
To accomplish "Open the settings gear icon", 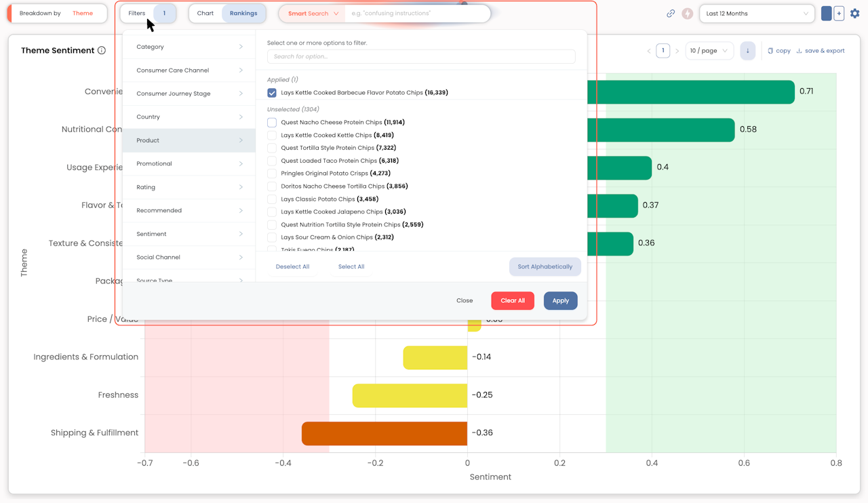I will (854, 14).
